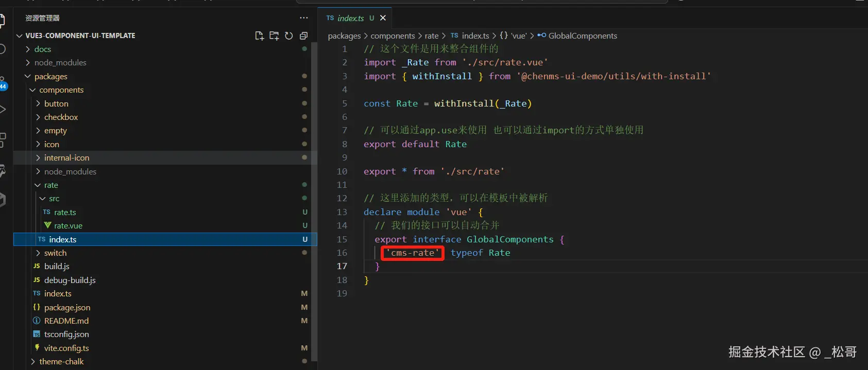Open build.js file
868x370 pixels.
tap(165, 267)
